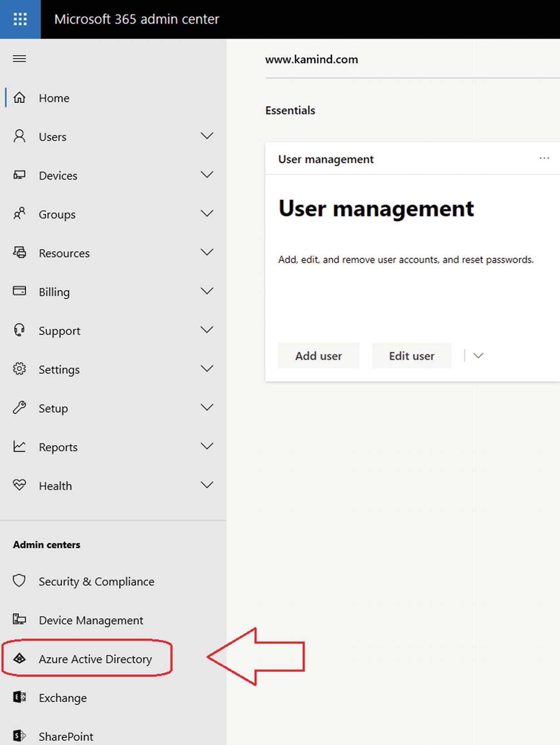Open Azure Active Directory admin center
Screen dimensions: 560x745
95,659
